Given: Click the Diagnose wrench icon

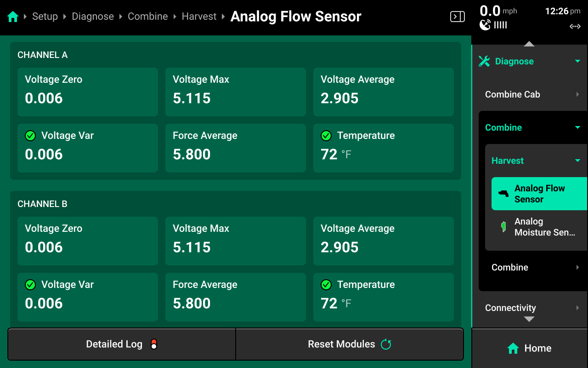Looking at the screenshot, I should 484,61.
